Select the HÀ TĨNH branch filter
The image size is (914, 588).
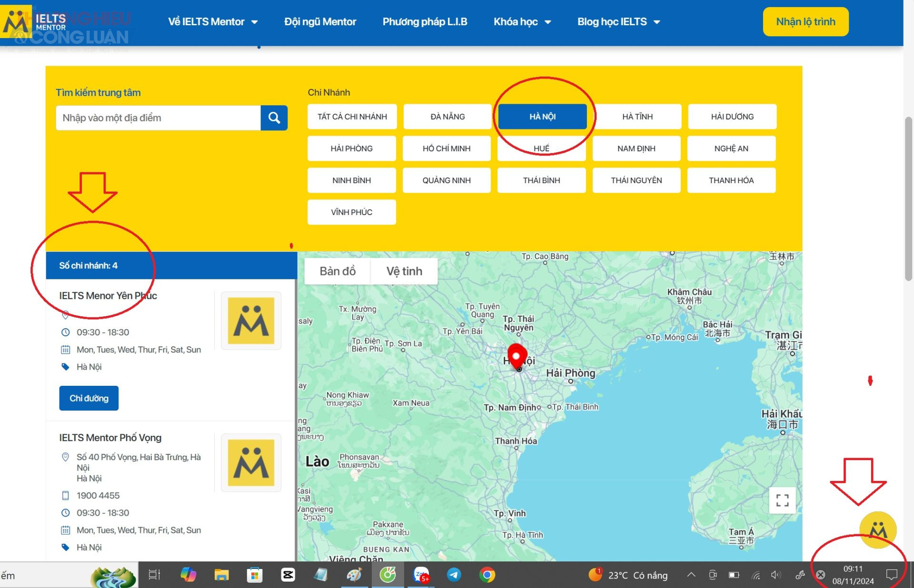637,117
